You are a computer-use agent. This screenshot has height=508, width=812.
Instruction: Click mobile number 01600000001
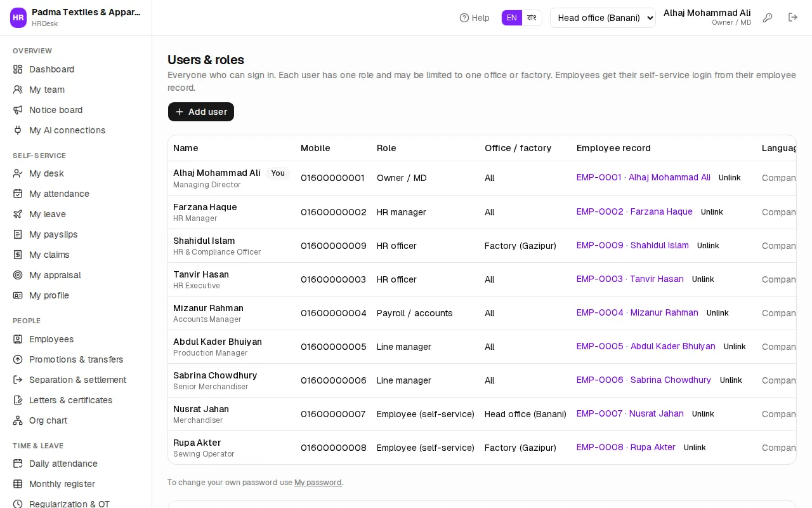tap(332, 178)
